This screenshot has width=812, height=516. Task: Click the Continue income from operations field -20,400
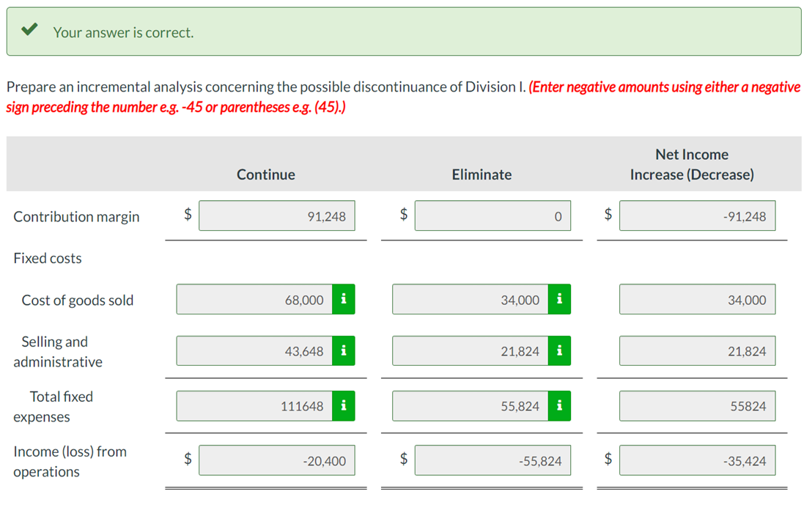point(276,460)
